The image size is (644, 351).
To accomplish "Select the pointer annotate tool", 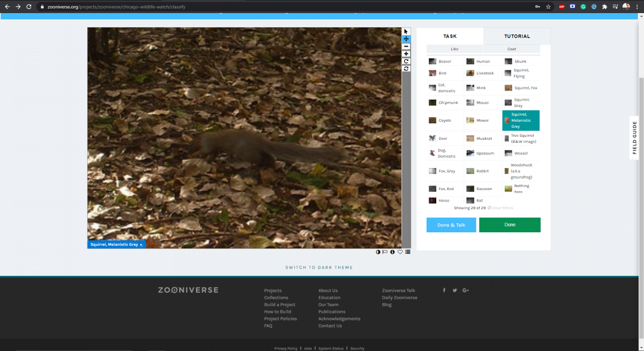I will coord(406,31).
